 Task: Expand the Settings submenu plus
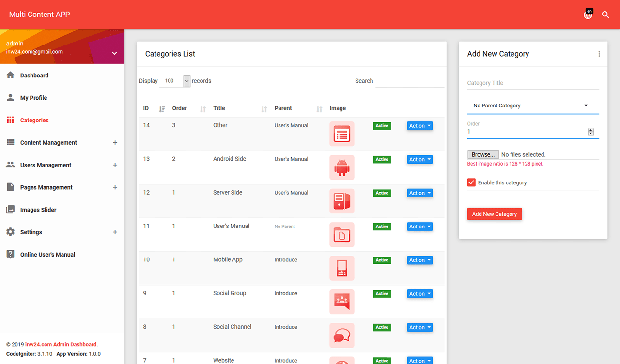click(115, 232)
